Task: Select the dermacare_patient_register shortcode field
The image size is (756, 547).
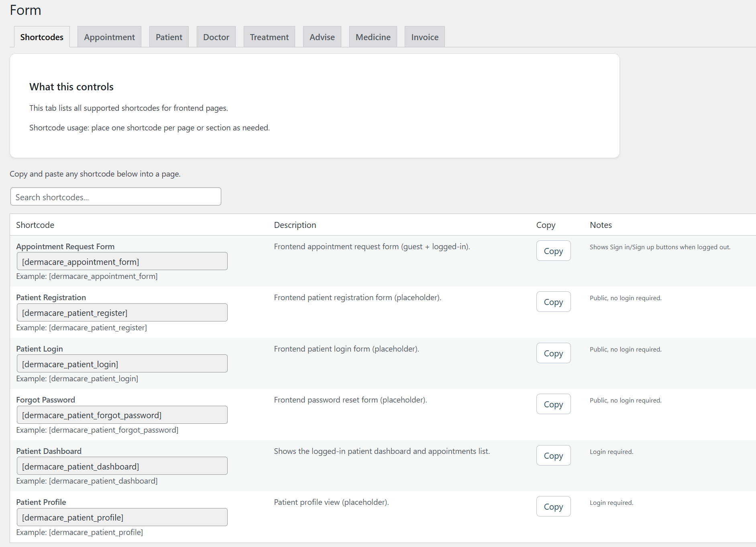Action: [122, 313]
